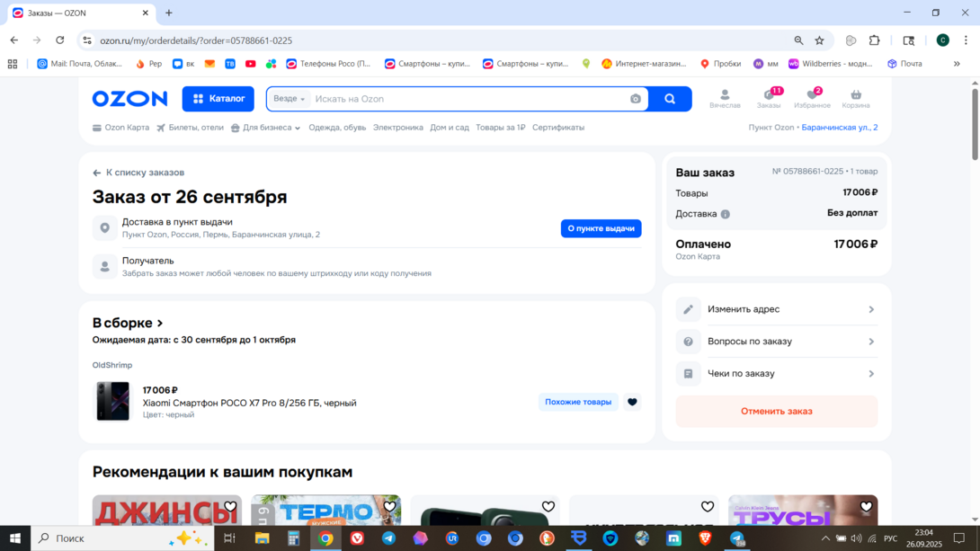Viewport: 980px width, 551px height.
Task: Open Изменить адрес option
Action: [x=776, y=309]
